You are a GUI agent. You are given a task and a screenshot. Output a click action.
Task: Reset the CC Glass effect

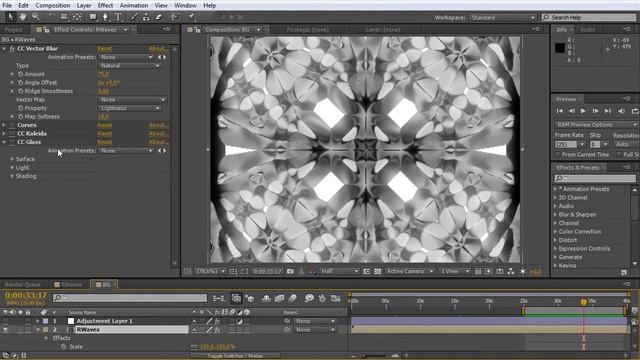[x=104, y=142]
